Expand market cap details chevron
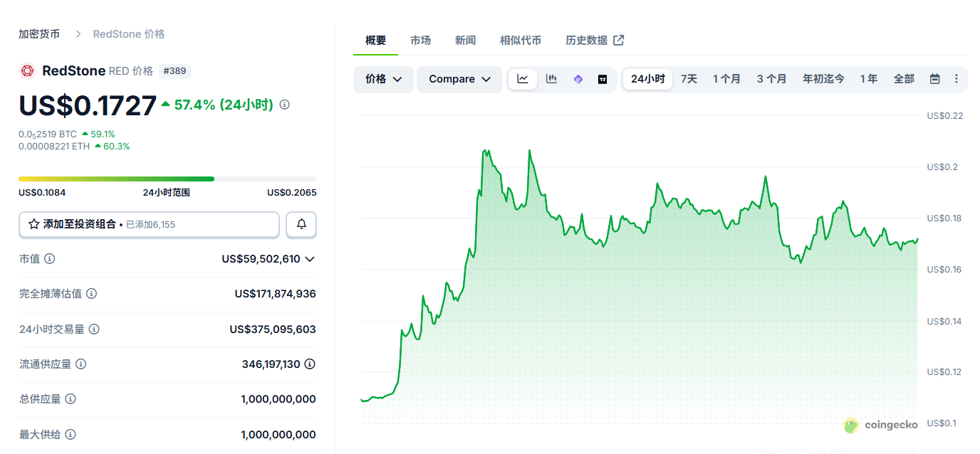 [310, 259]
